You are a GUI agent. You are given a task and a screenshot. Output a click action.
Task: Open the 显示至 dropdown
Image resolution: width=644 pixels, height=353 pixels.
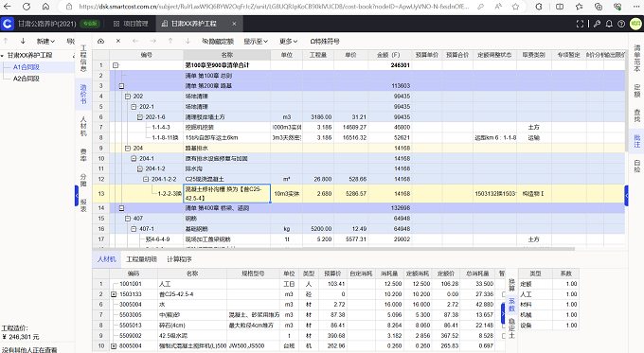256,41
